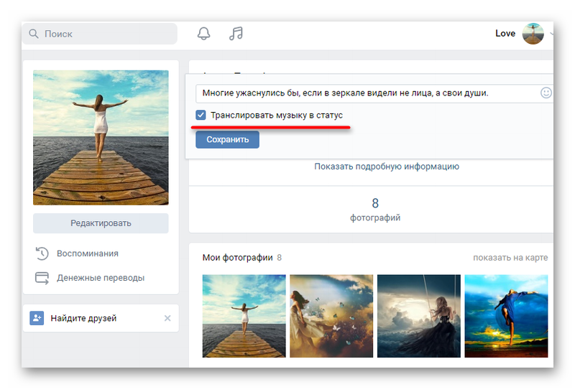Open the large profile avatar photo

(x=101, y=137)
